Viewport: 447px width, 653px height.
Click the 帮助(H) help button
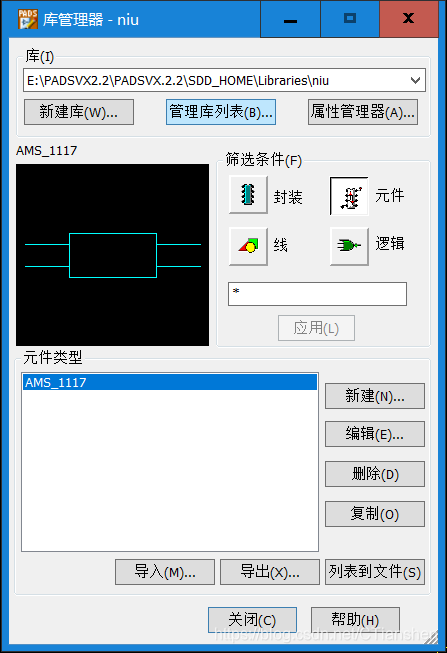point(355,620)
